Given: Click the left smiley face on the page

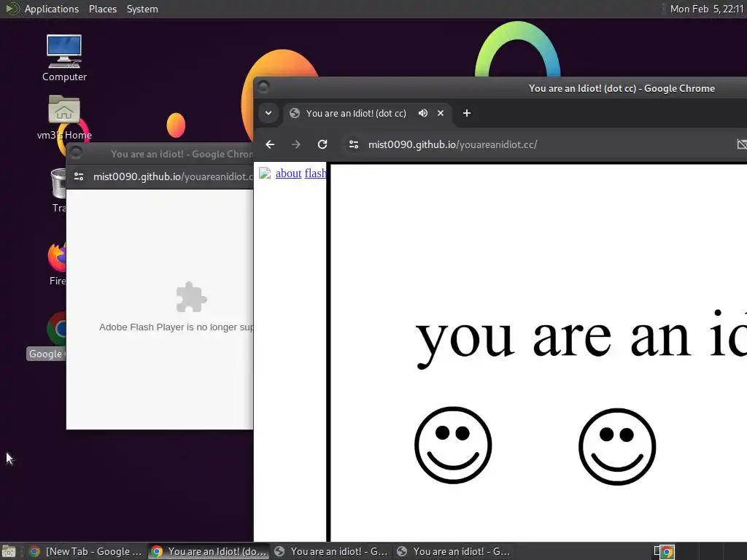Looking at the screenshot, I should tap(453, 446).
